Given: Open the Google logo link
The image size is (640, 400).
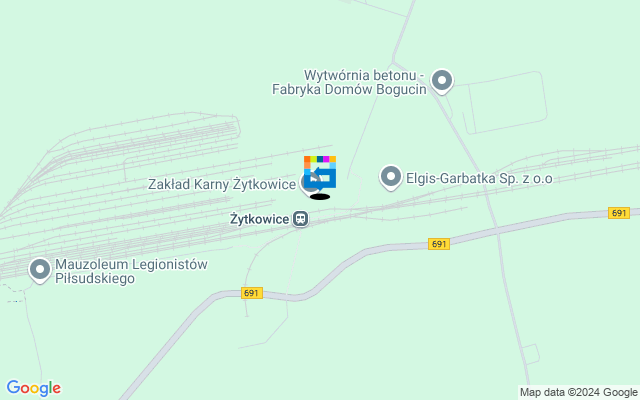Looking at the screenshot, I should (x=33, y=388).
